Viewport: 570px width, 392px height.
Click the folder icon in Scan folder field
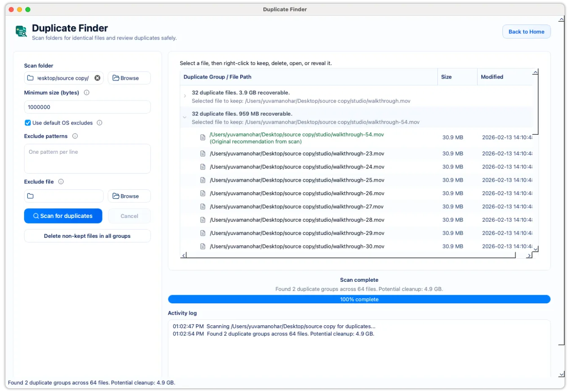tap(30, 78)
